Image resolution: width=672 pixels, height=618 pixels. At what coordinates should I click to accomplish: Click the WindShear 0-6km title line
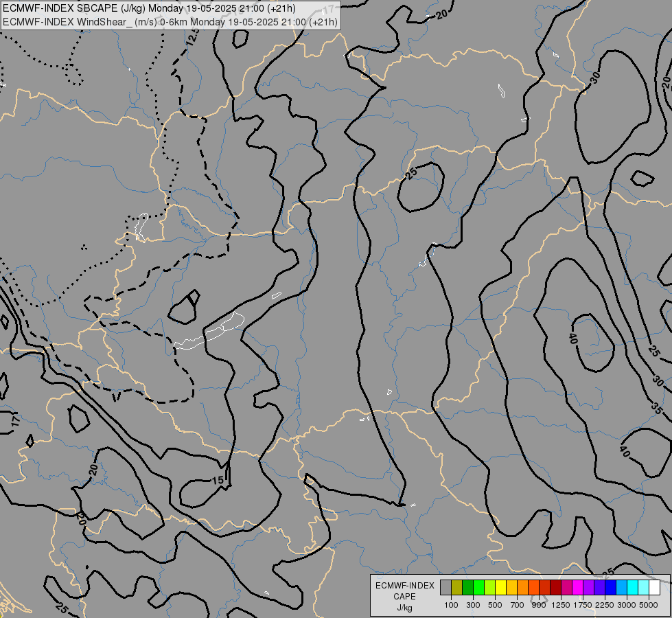pyautogui.click(x=170, y=22)
